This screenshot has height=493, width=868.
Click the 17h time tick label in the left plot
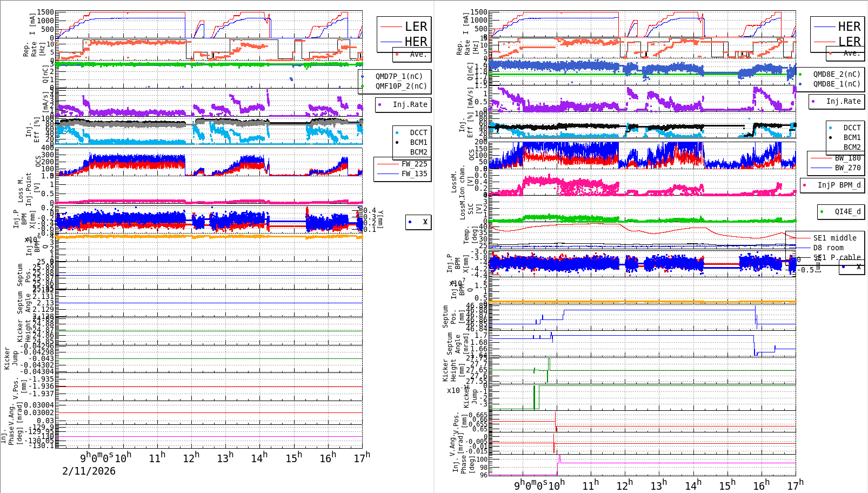click(362, 458)
